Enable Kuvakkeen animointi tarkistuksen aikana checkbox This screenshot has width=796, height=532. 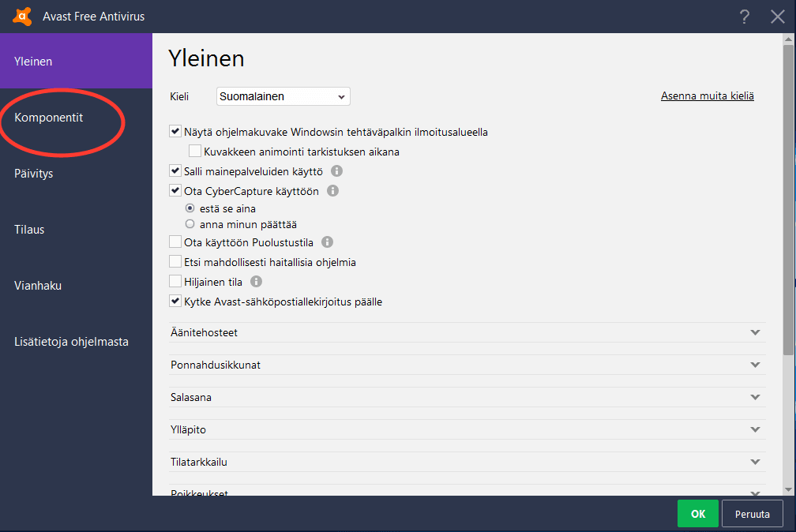click(x=195, y=152)
